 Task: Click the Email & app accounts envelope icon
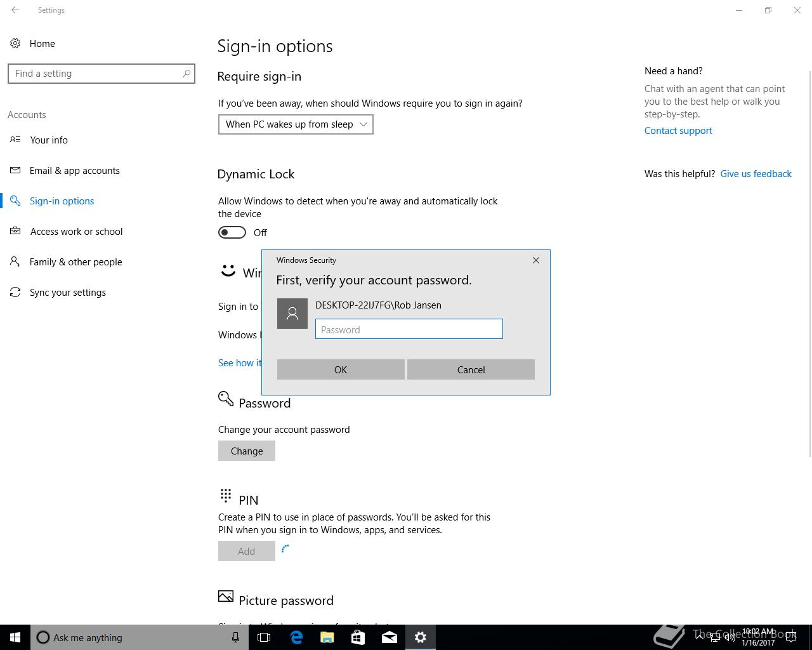click(x=15, y=170)
